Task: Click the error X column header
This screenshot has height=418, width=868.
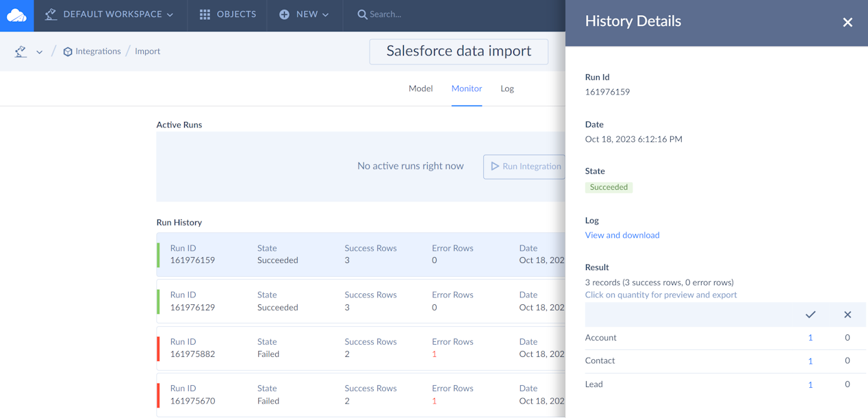Action: (847, 315)
